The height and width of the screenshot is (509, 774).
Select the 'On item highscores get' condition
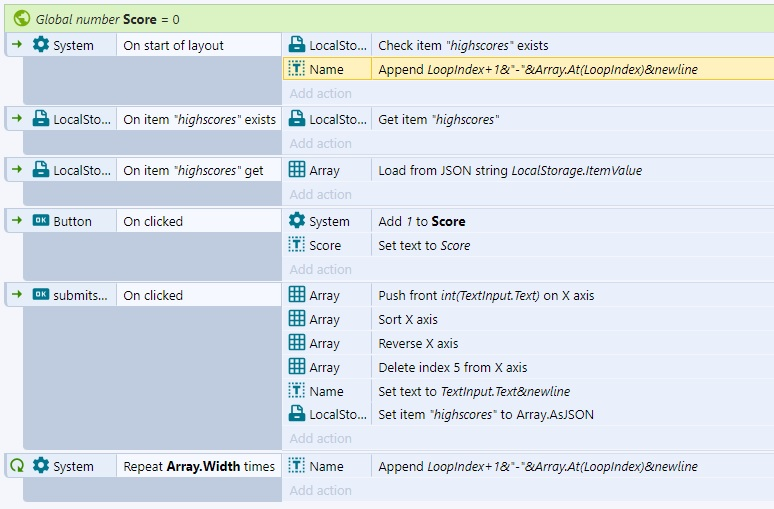coord(199,170)
